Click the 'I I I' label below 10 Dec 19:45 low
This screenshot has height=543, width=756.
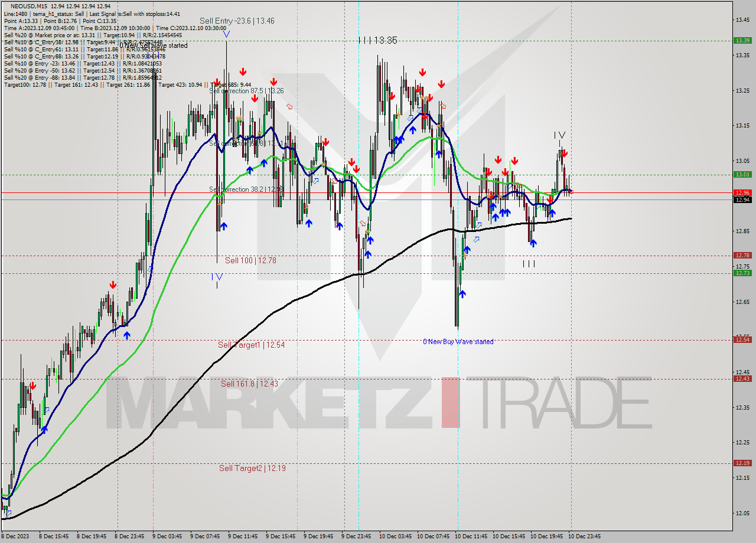(x=529, y=264)
